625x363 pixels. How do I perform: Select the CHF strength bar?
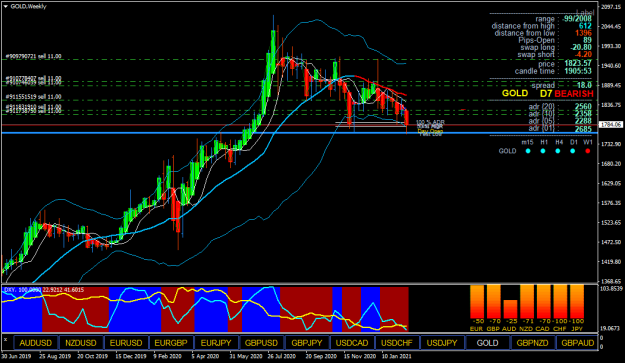[560, 302]
